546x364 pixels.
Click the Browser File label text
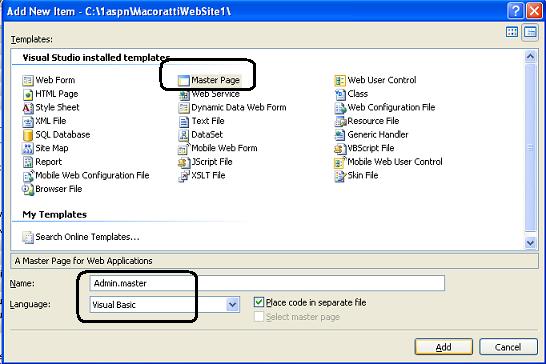(x=59, y=189)
